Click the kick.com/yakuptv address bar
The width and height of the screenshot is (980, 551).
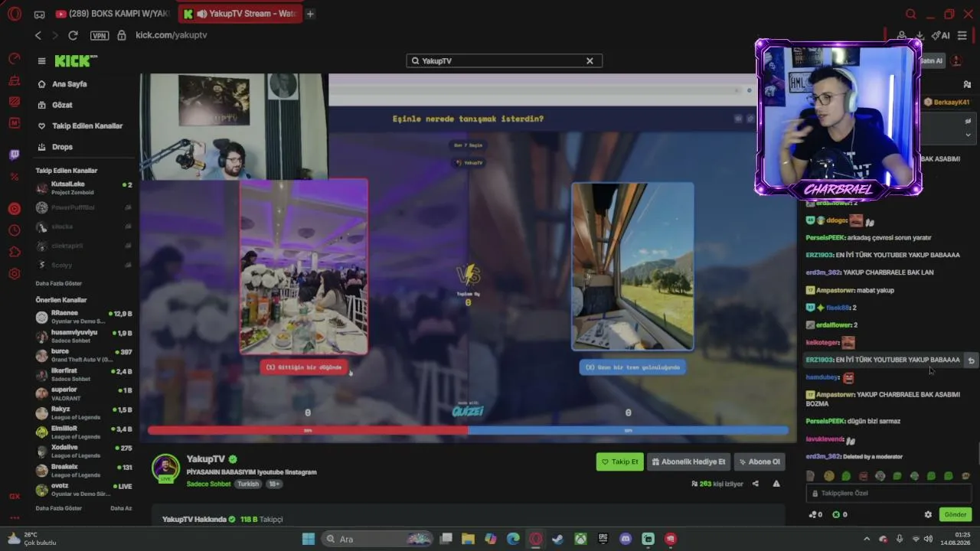pyautogui.click(x=171, y=35)
